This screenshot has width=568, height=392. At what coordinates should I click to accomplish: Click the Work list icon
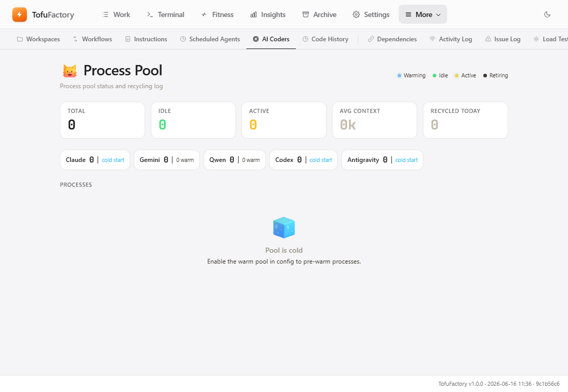(105, 14)
